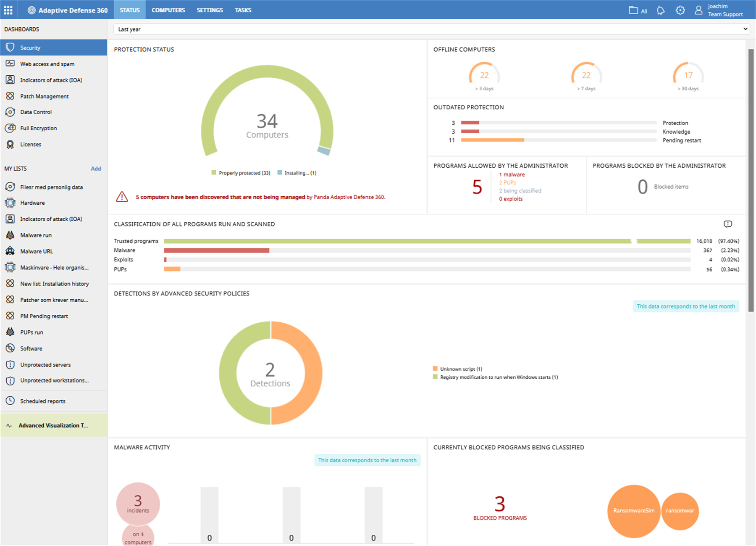756x546 pixels.
Task: Click the Trusted programs 16,018 value
Action: (x=704, y=241)
